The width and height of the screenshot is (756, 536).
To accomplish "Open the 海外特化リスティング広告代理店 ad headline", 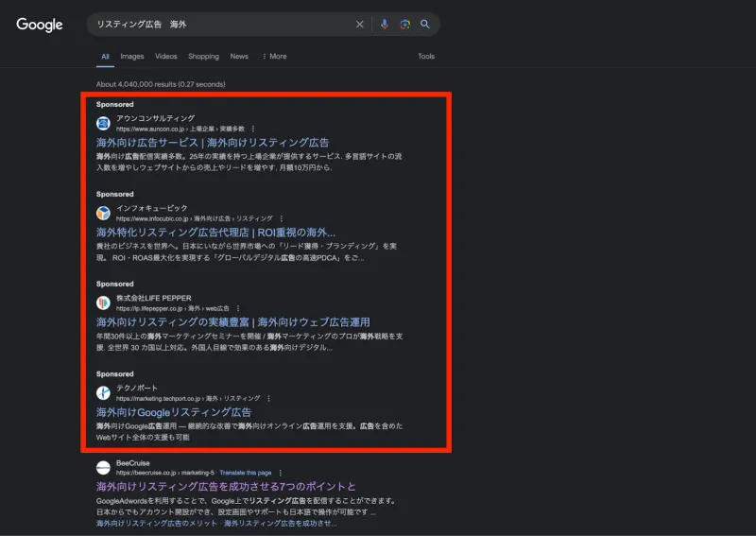I will 215,233.
